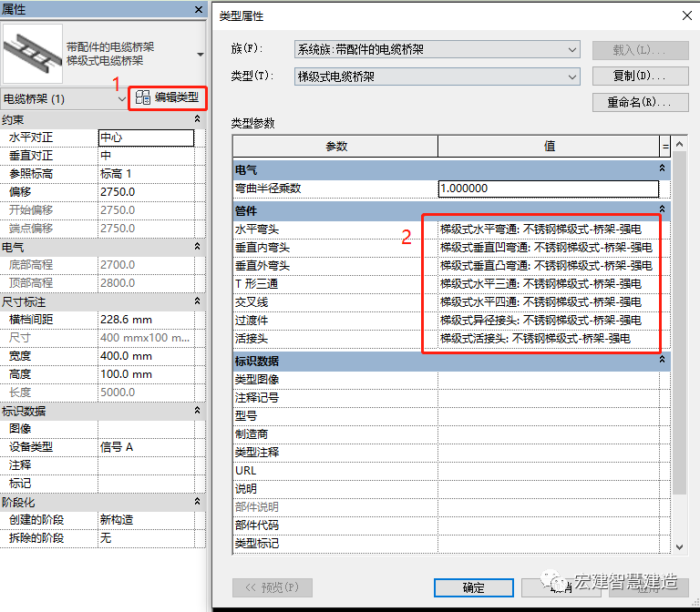Screen dimensions: 700x612
Task: Click the 水平对正 value field 中心
Action: coord(146,138)
